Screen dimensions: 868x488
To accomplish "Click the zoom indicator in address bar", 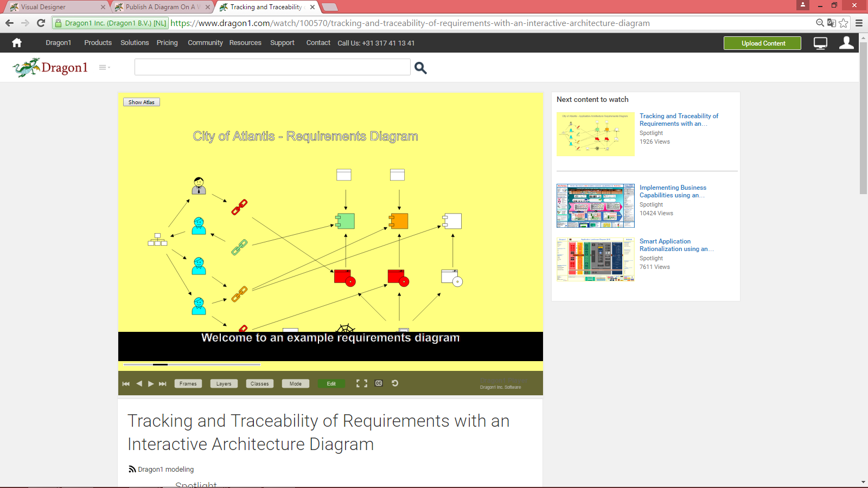I will click(820, 23).
